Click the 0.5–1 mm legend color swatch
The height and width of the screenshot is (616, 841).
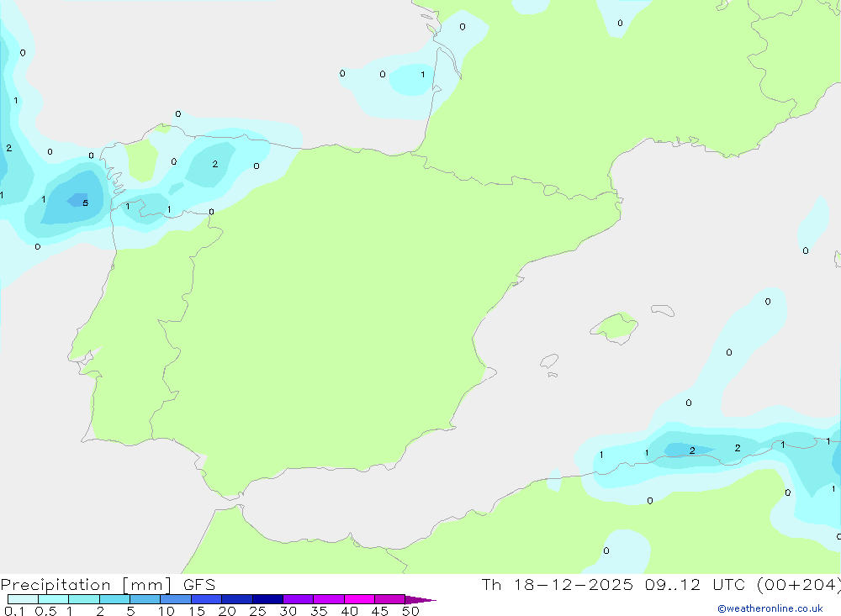[53, 599]
